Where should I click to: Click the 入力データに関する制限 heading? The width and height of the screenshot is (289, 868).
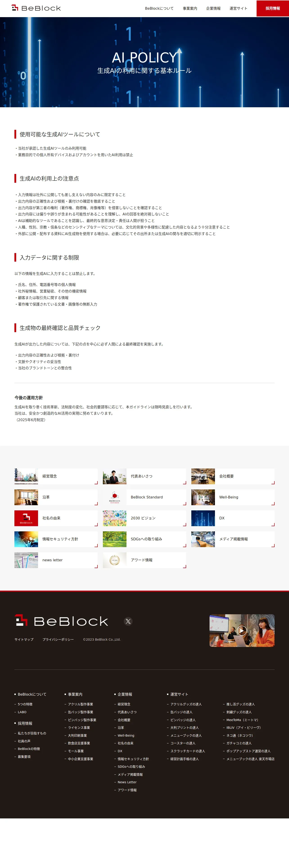(49, 257)
